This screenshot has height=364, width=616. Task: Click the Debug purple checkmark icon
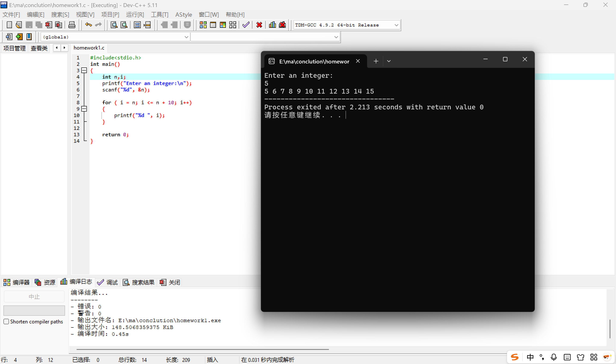click(x=246, y=25)
